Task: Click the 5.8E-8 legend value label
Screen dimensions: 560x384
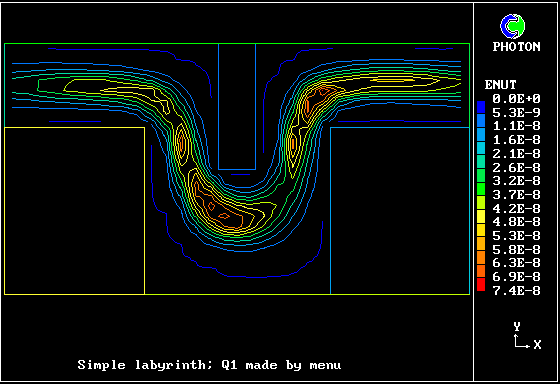Action: [x=516, y=249]
